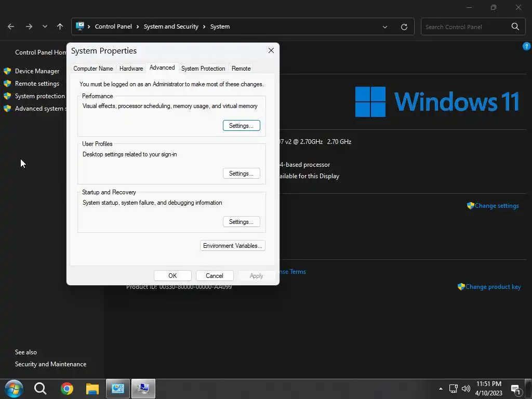Open notification center icon
The height and width of the screenshot is (399, 532).
click(x=516, y=390)
